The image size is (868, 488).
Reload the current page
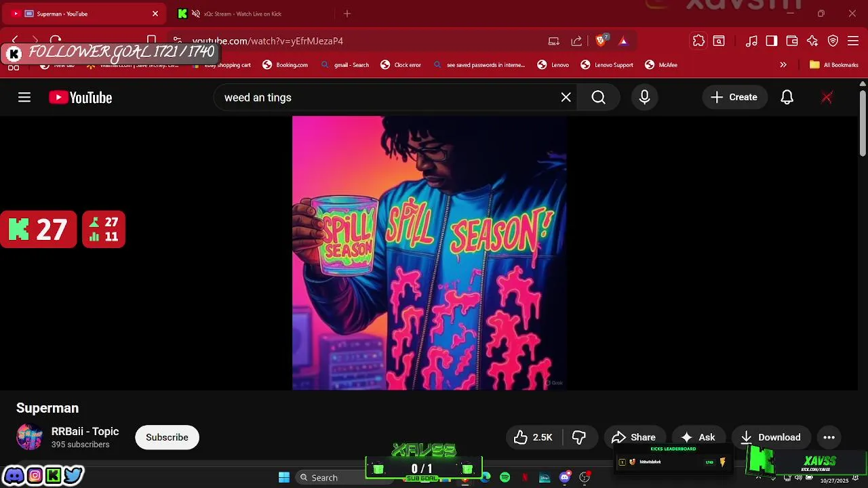56,41
